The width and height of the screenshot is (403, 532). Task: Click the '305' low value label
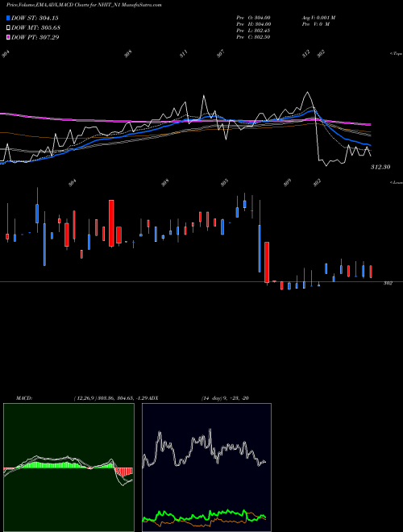(224, 182)
